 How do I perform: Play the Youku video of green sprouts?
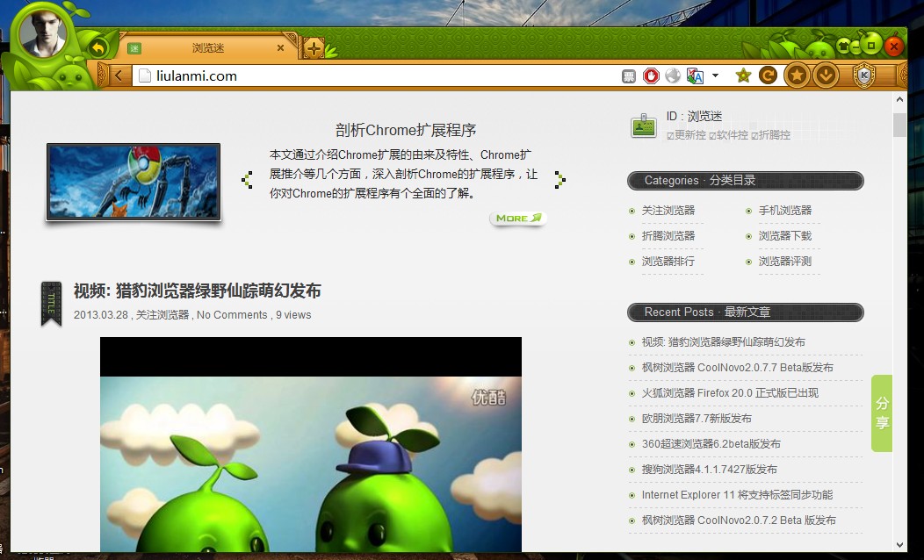(311, 445)
